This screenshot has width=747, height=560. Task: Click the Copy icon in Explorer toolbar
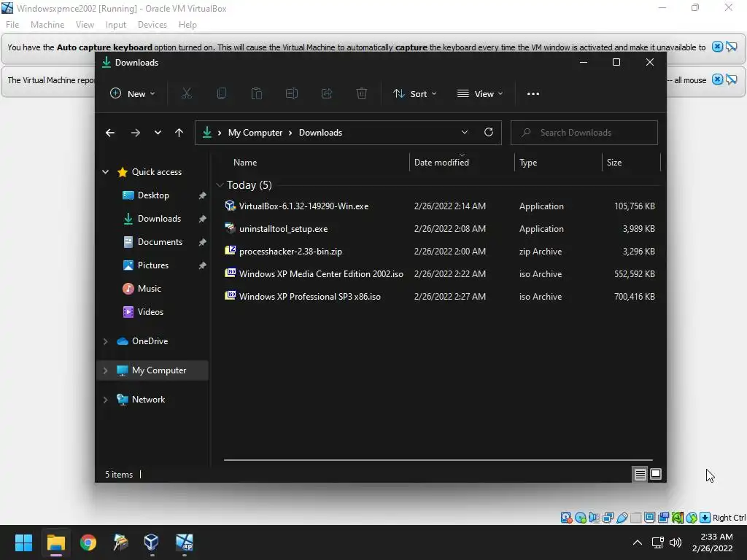pyautogui.click(x=222, y=94)
